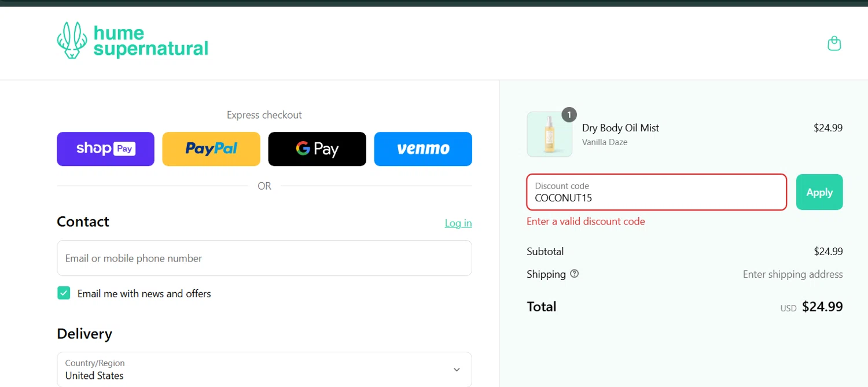The height and width of the screenshot is (387, 868).
Task: Check out with Venmo
Action: (x=423, y=149)
